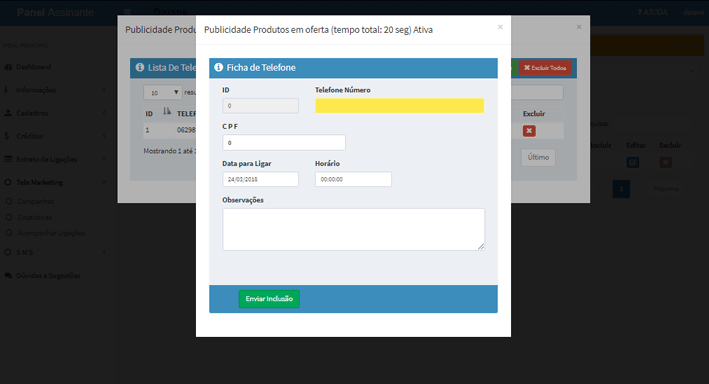
Task: Click the Observações resize grip
Action: (481, 247)
